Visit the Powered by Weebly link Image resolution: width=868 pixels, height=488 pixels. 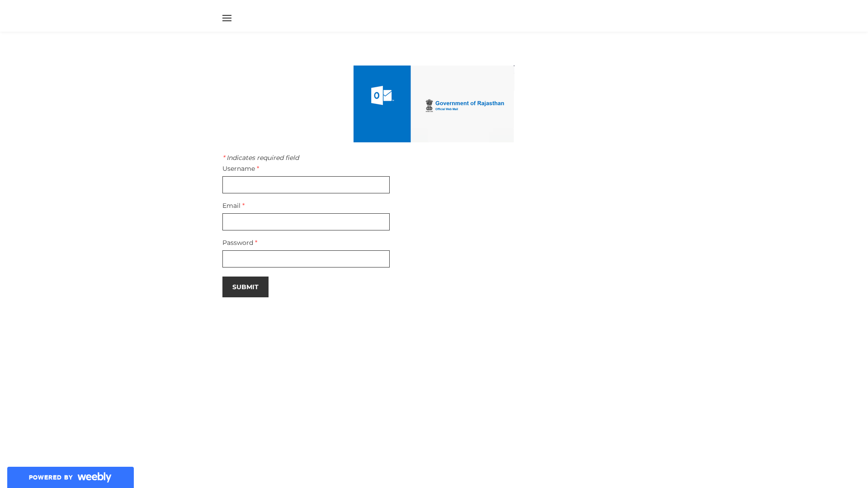point(70,477)
